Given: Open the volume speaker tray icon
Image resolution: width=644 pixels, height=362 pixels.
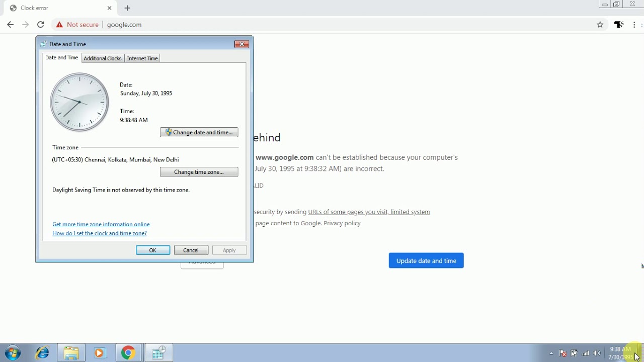Looking at the screenshot, I should 597,353.
